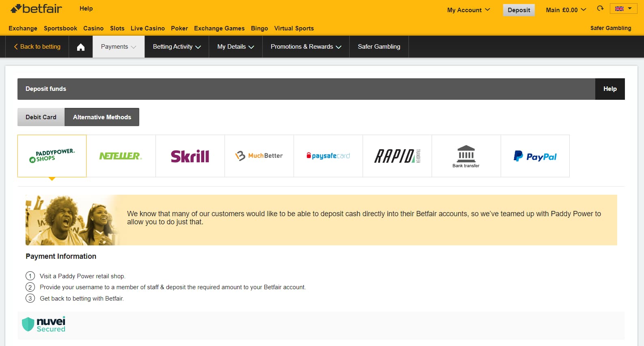Viewport: 644px width, 346px height.
Task: Click the Deposit funds title
Action: point(46,89)
